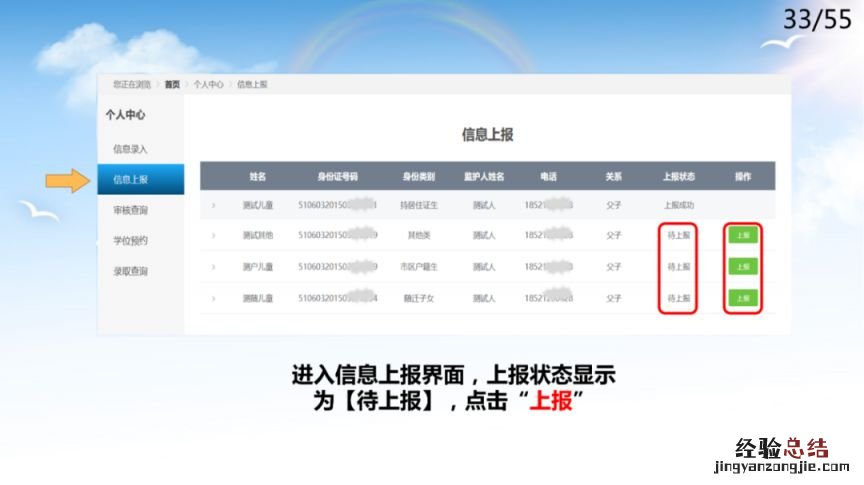Click the 姓名 column header
864x485 pixels.
coord(258,176)
